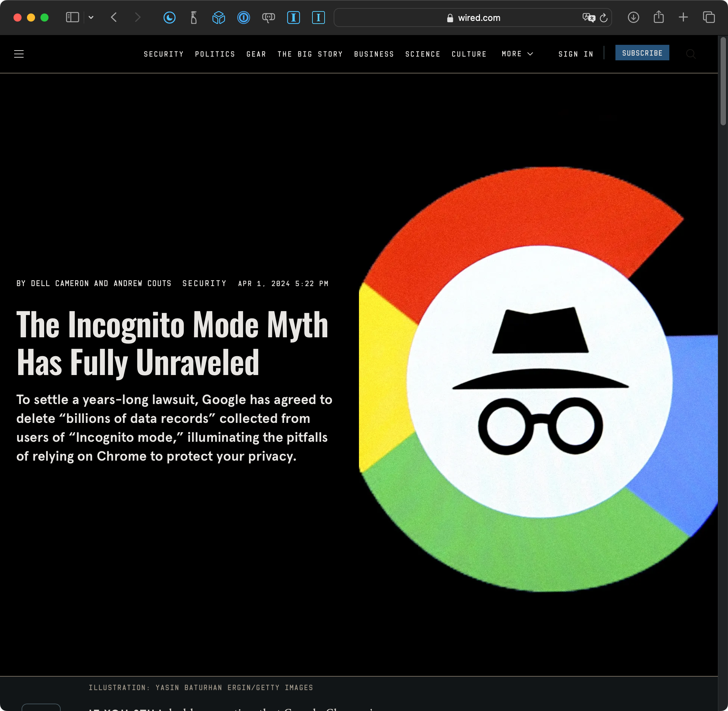Screen dimensions: 728x711
Task: Show downloads in the toolbar
Action: [633, 18]
